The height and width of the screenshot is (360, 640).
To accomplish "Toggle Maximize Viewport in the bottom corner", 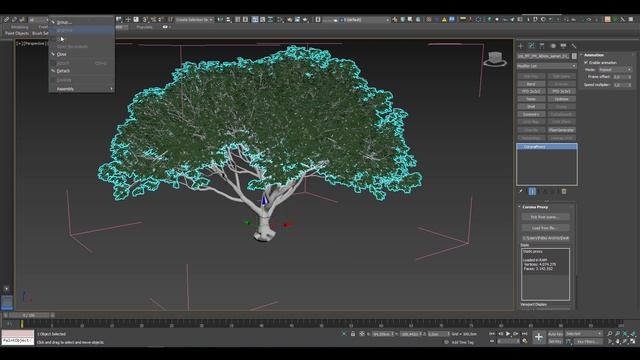I will tap(633, 341).
